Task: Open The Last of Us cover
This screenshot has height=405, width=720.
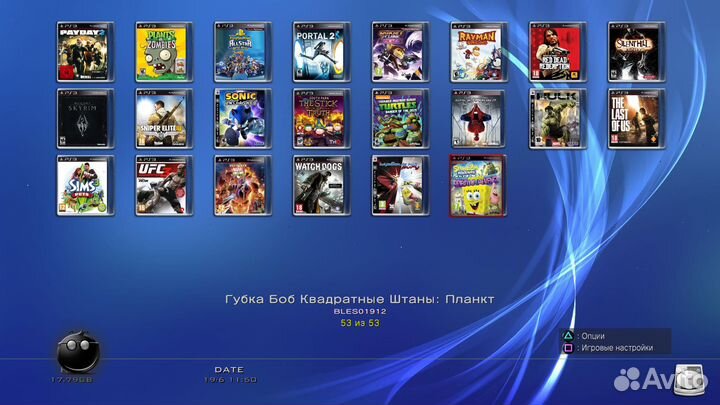Action: click(x=636, y=118)
